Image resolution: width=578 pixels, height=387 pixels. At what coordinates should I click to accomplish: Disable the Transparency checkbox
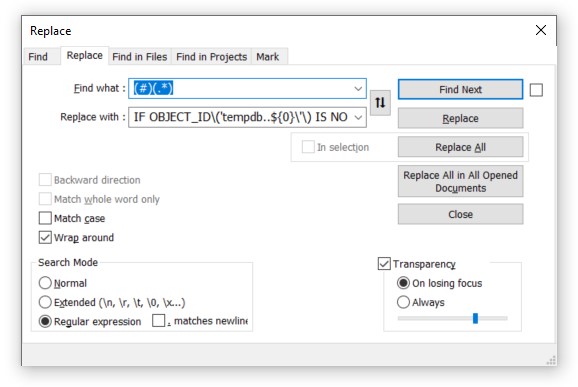tap(384, 264)
